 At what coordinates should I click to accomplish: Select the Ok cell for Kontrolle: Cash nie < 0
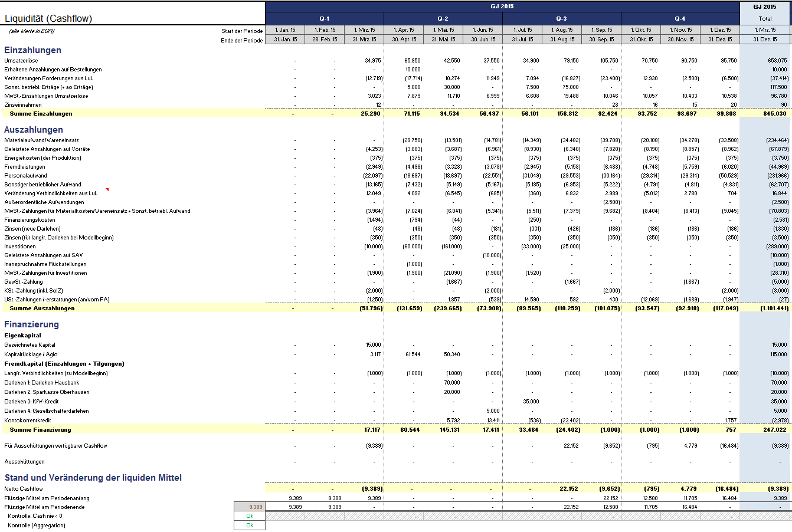250,516
